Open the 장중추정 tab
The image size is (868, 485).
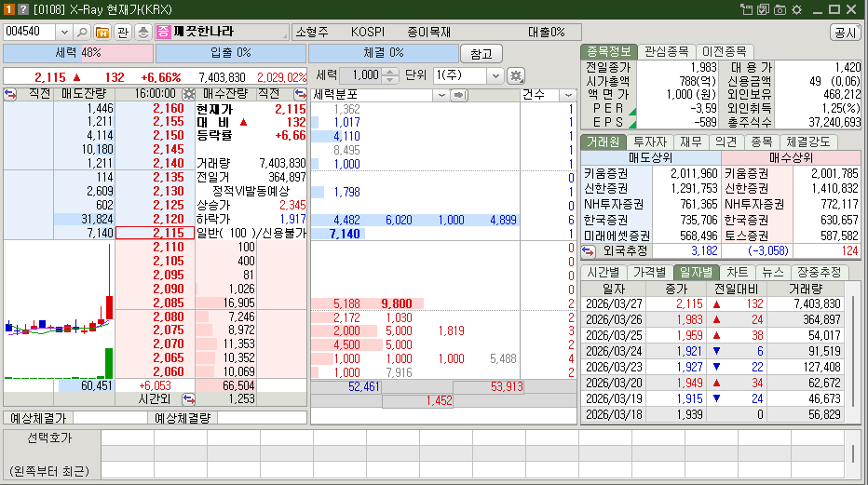point(819,273)
